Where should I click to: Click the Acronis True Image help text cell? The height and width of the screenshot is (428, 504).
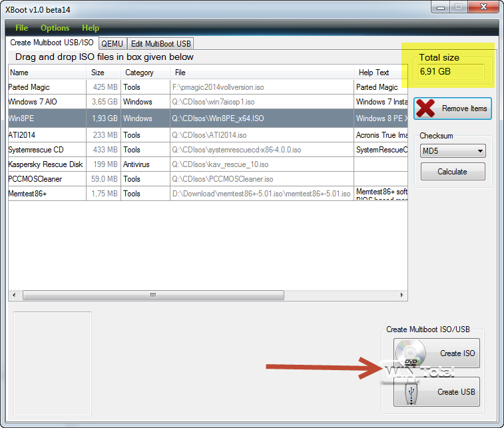click(x=381, y=135)
